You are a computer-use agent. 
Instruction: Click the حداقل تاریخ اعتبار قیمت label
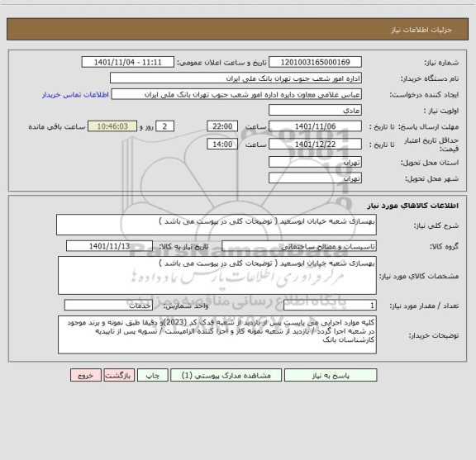[x=431, y=145]
